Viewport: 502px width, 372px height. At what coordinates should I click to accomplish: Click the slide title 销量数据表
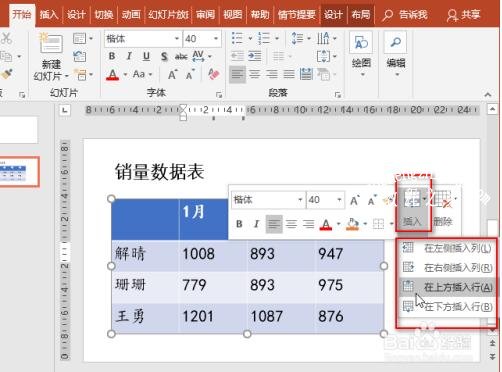[x=159, y=172]
